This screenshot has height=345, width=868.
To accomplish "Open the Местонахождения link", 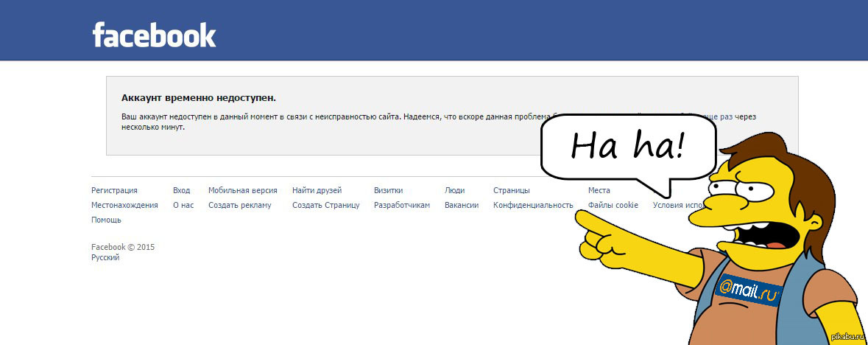I will tap(124, 205).
